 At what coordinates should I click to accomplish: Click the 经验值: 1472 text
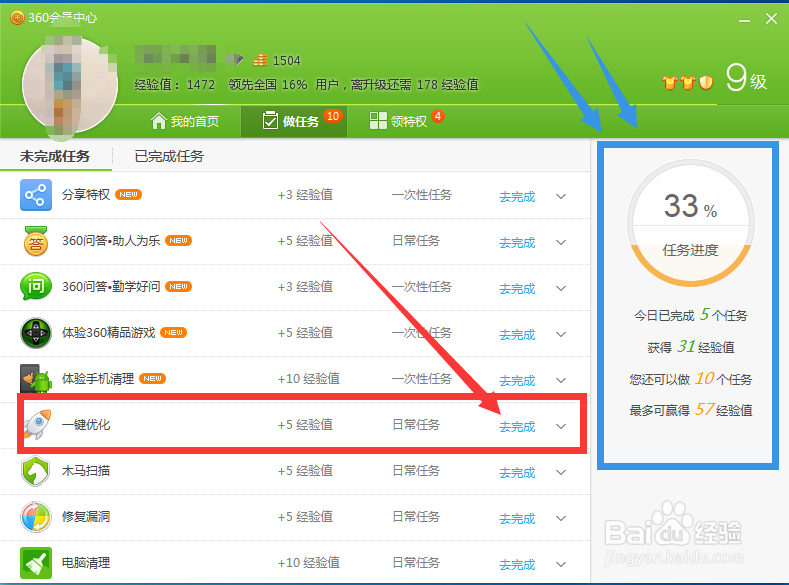[x=175, y=85]
